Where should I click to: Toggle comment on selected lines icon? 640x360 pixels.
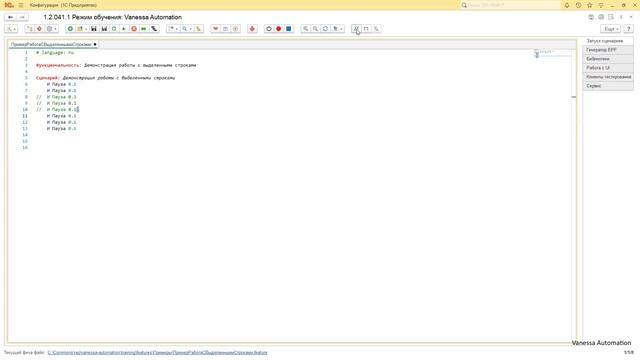pyautogui.click(x=356, y=29)
